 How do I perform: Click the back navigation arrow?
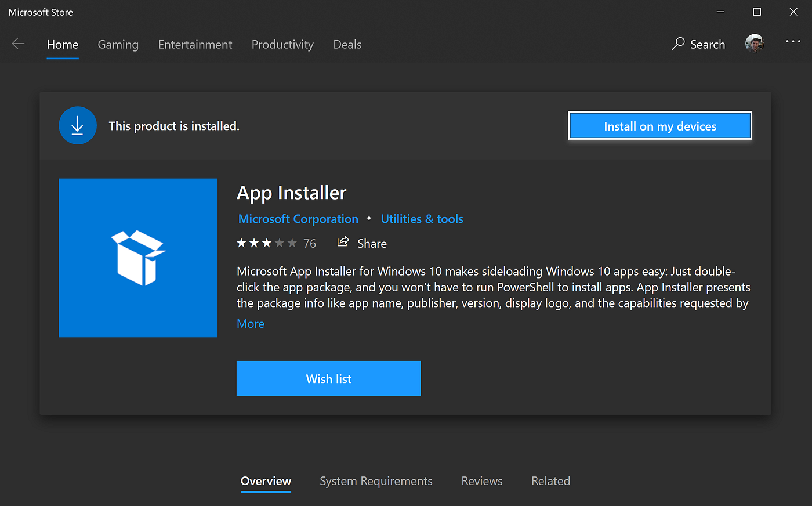[x=18, y=44]
